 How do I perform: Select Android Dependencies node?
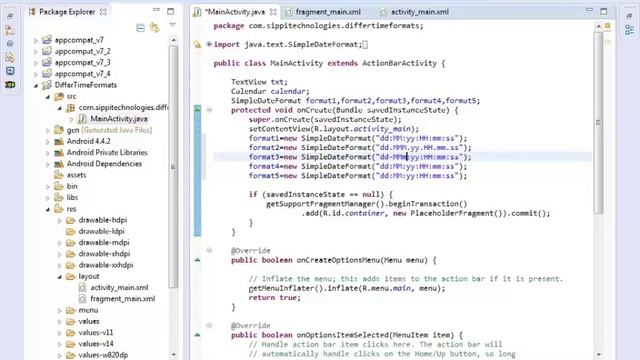pyautogui.click(x=104, y=164)
